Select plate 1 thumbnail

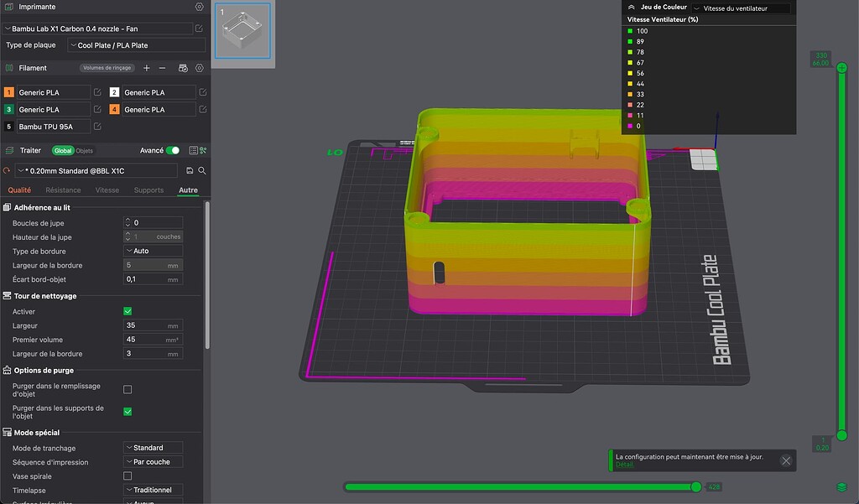point(242,31)
